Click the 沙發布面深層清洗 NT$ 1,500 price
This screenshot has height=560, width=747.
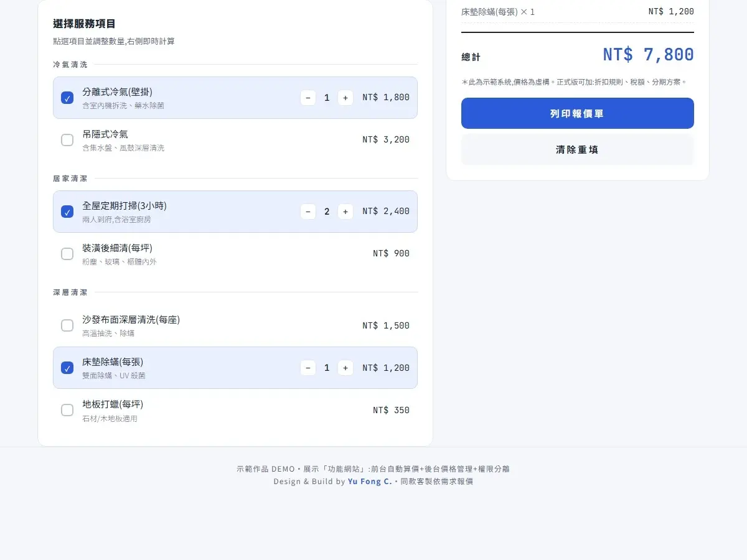coord(386,325)
